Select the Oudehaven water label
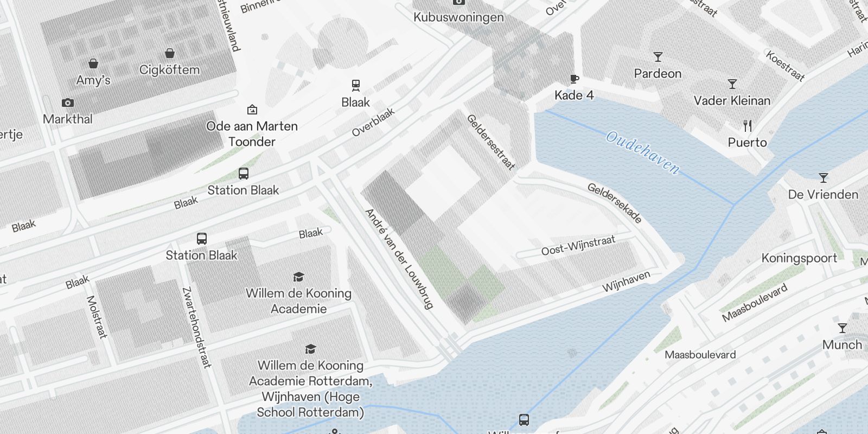This screenshot has height=434, width=868. coord(642,152)
